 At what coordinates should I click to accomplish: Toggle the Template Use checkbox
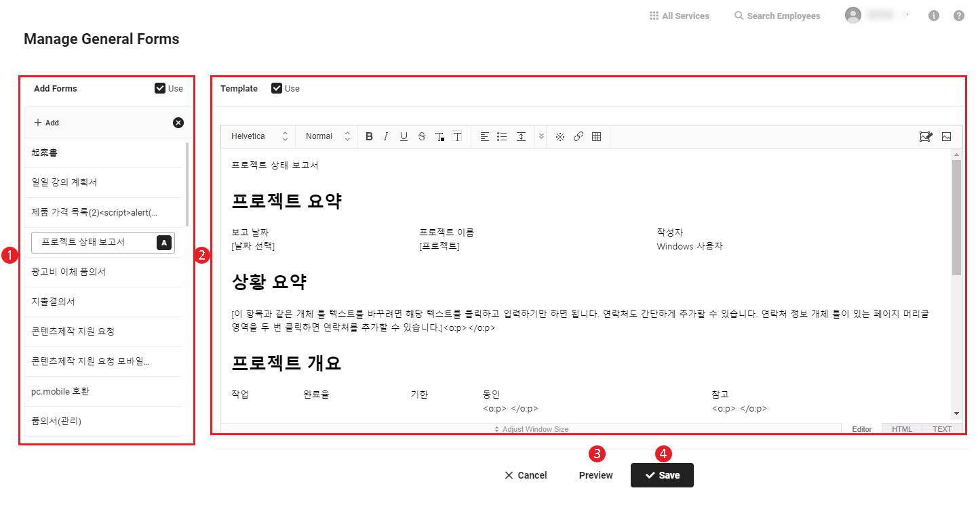pyautogui.click(x=277, y=88)
